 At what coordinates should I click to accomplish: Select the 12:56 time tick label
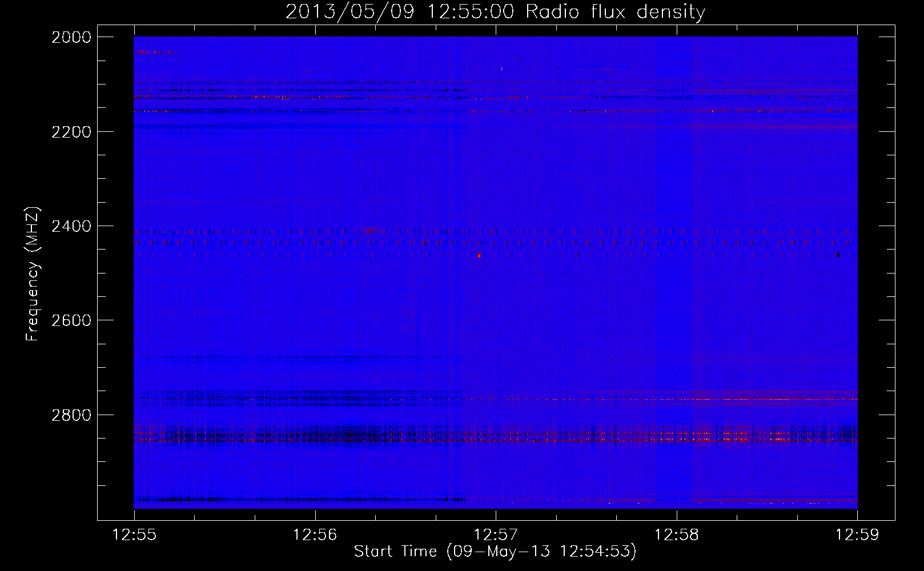point(315,535)
